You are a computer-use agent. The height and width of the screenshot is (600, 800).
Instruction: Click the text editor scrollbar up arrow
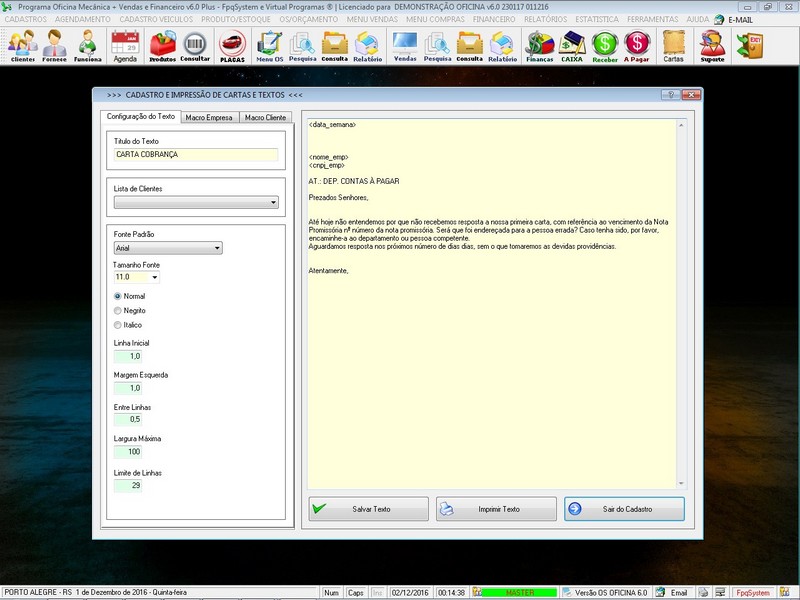[681, 125]
